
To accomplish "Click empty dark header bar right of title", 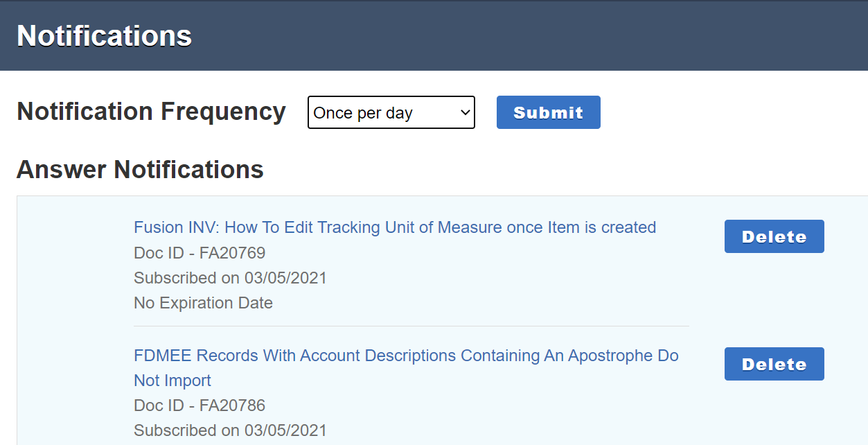I will point(526,35).
